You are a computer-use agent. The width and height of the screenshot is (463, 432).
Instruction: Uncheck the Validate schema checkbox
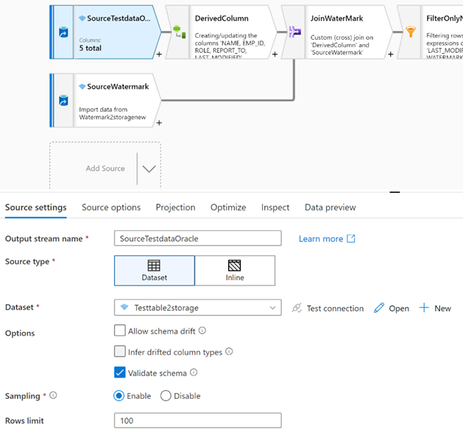click(x=120, y=372)
